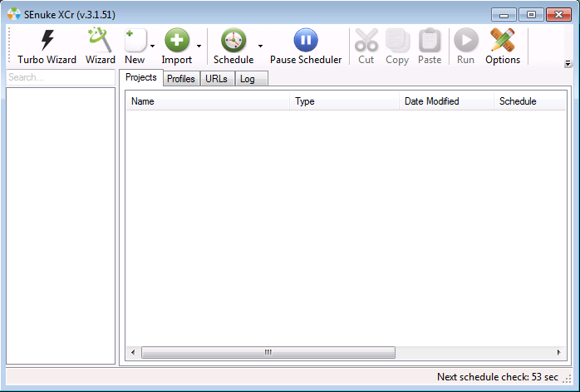The image size is (580, 392).
Task: Switch to the URLs tab
Action: tap(216, 78)
